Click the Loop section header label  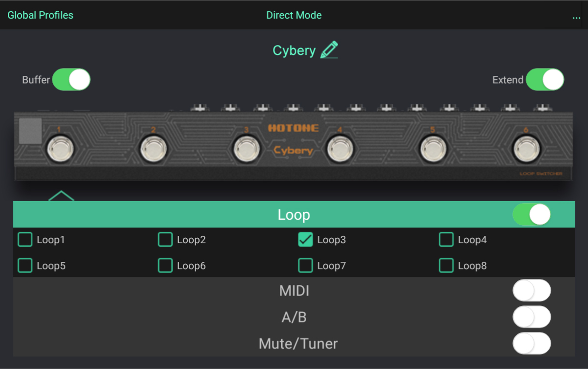coord(294,214)
